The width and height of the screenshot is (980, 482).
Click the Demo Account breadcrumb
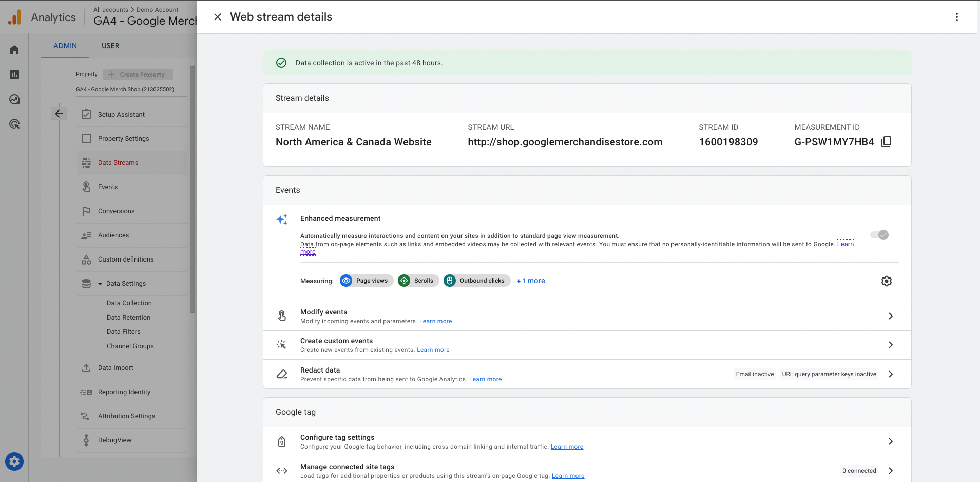158,10
